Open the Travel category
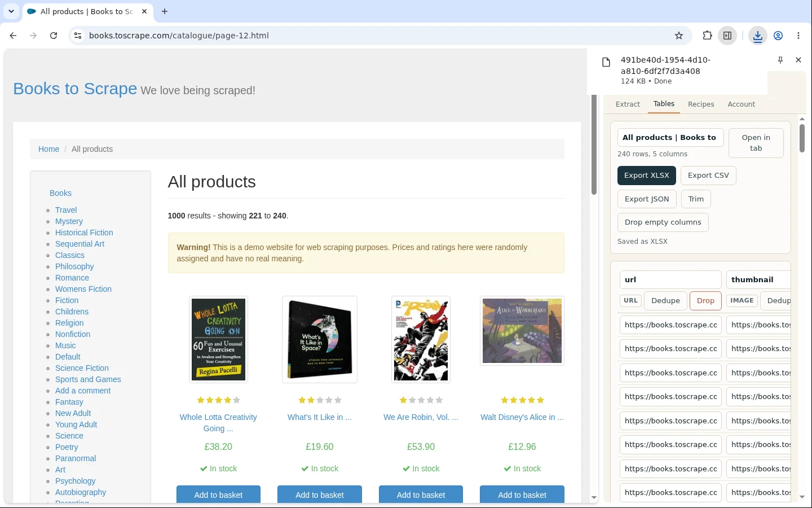Screen dimensions: 812x508 pos(66,210)
